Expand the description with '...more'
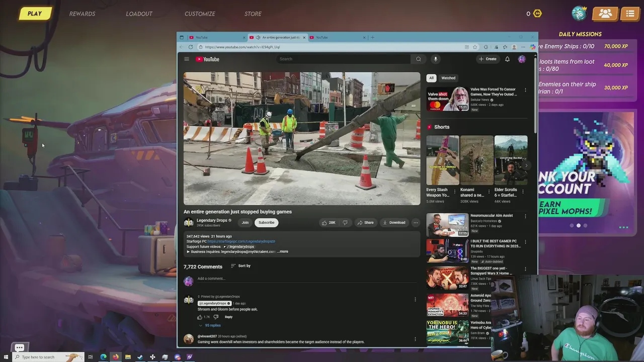Image resolution: width=644 pixels, height=362 pixels. [283, 251]
